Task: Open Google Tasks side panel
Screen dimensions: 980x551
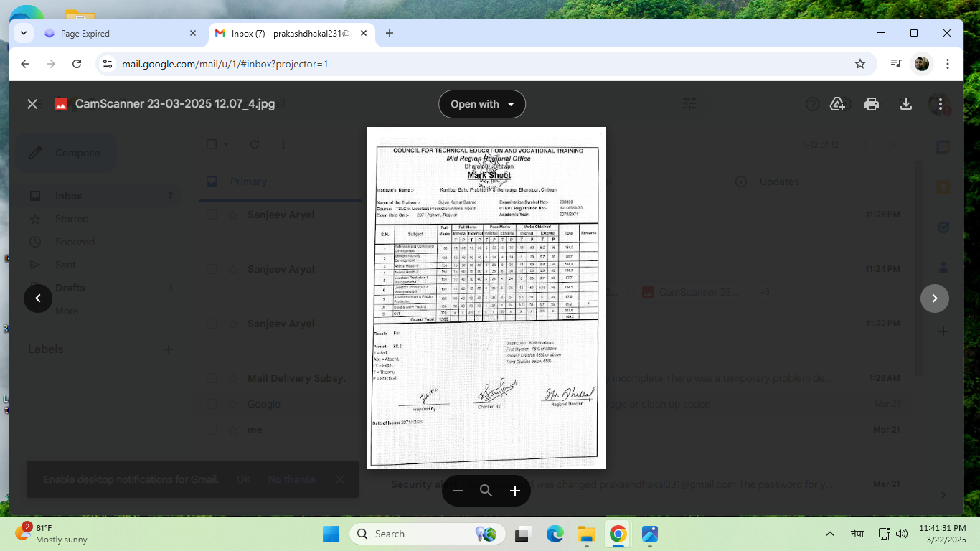Action: pyautogui.click(x=943, y=227)
